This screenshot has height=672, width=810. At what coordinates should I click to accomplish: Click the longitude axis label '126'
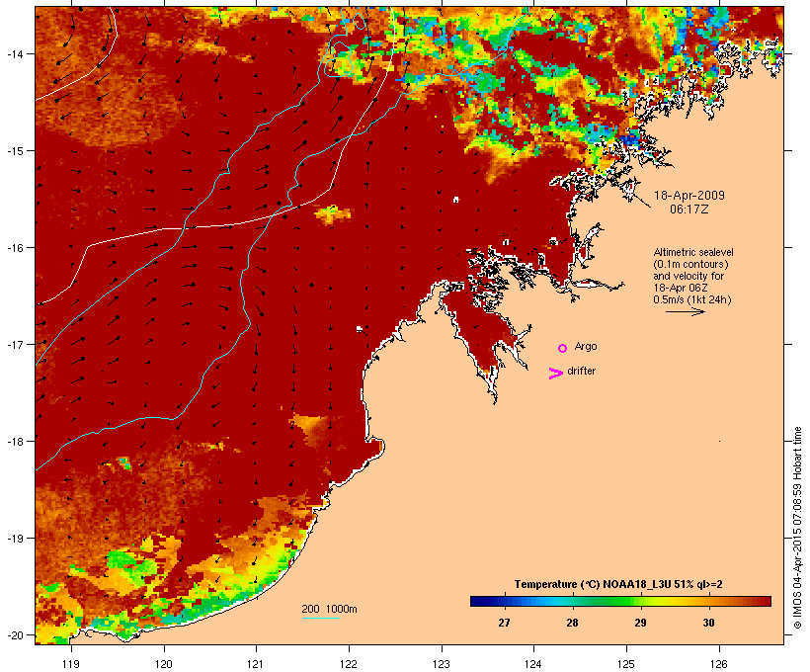click(718, 664)
